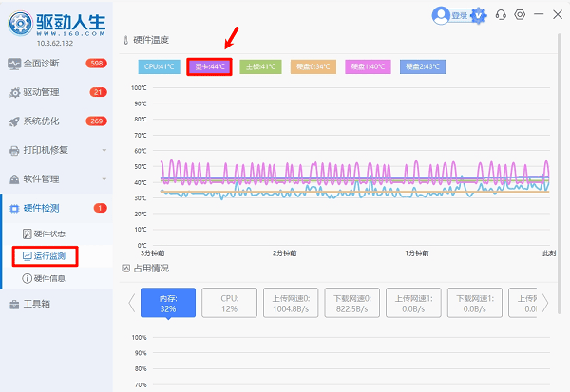Click the right chevron of usage cards
Screen dimensions: 570x392
[545, 303]
